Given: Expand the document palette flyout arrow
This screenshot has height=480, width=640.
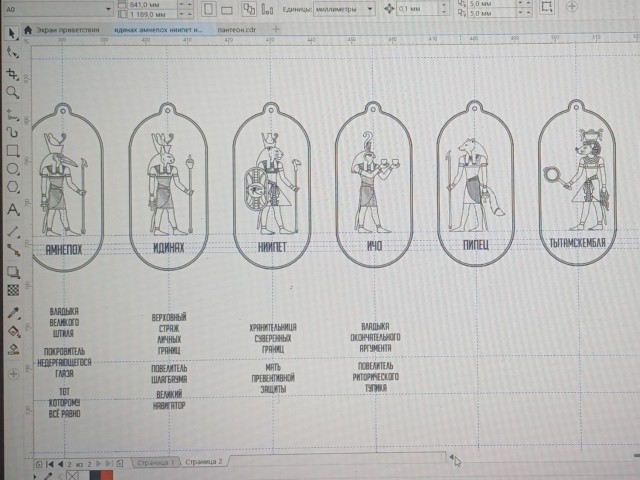Looking at the screenshot, I should coord(35,476).
